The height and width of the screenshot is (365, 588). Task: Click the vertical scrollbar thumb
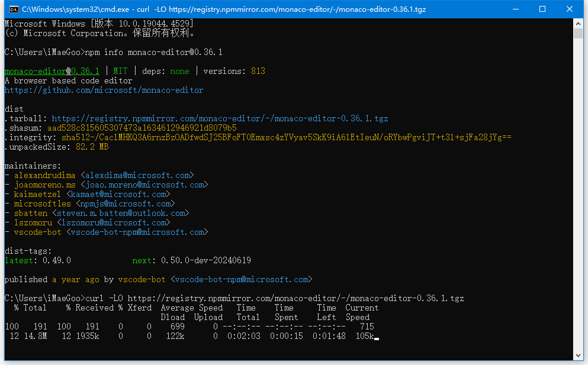click(x=578, y=33)
